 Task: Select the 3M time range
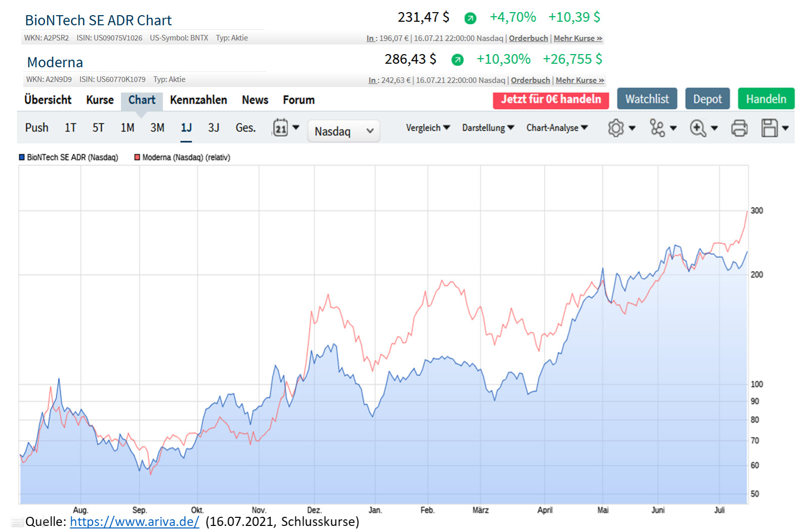point(157,127)
